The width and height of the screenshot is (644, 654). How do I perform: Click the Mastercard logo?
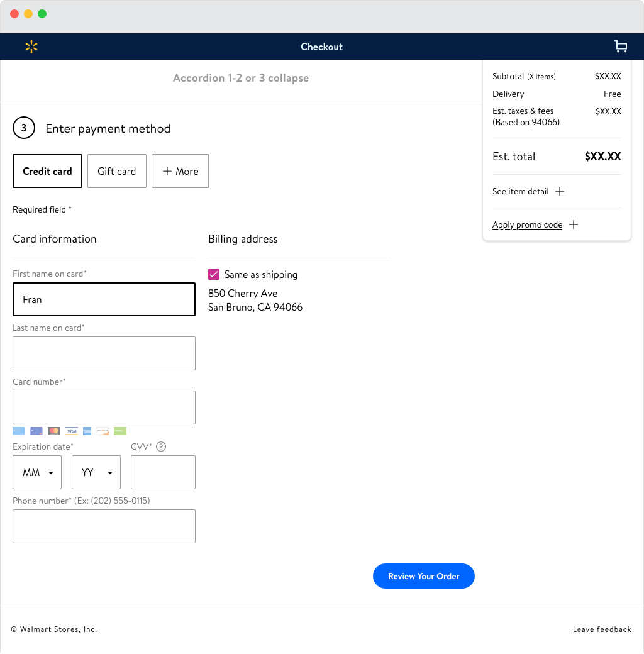point(54,431)
